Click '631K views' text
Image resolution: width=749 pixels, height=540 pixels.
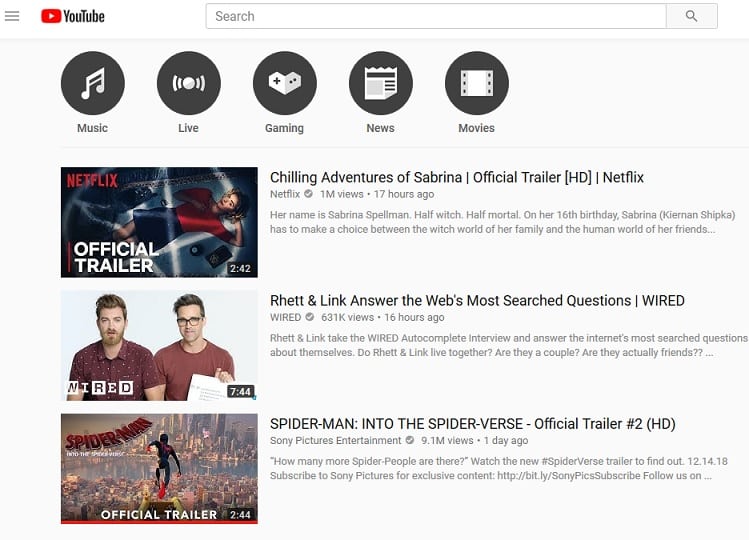click(347, 317)
